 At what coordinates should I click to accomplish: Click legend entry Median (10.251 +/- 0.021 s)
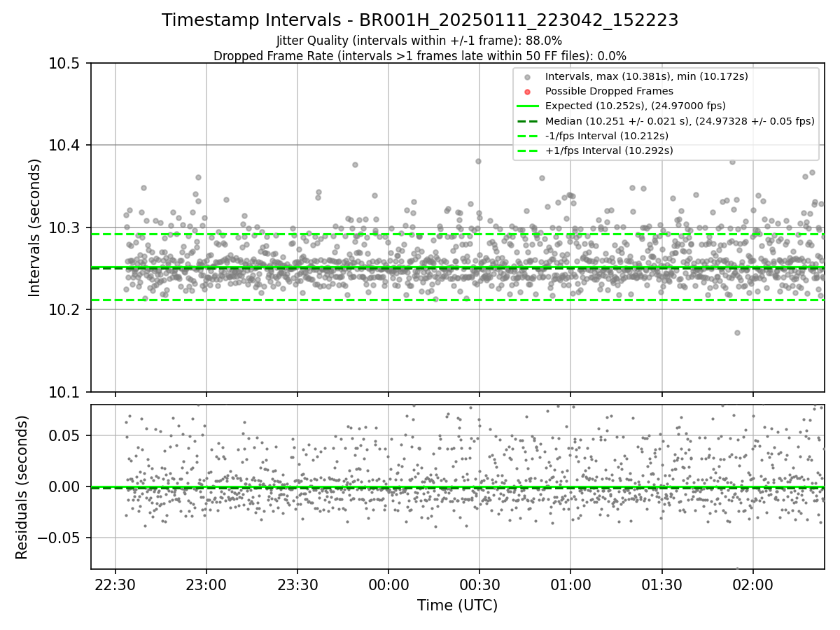[x=680, y=121]
